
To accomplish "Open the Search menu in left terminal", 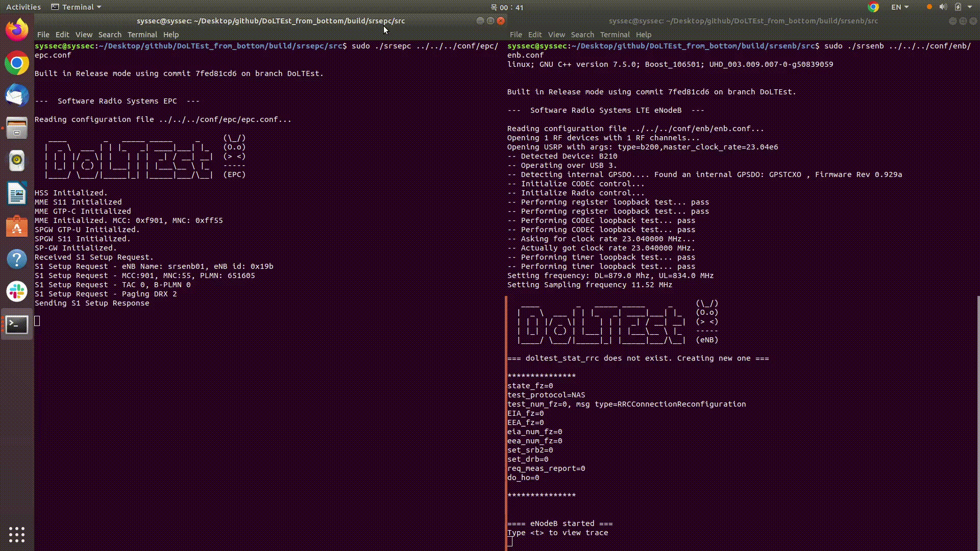I will coord(110,35).
